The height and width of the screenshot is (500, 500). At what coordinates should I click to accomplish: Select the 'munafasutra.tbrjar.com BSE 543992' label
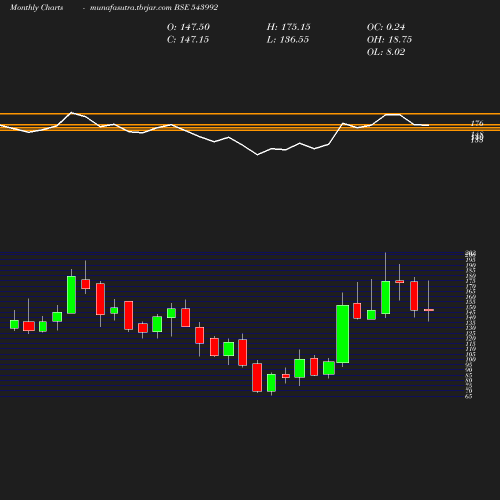pos(154,7)
